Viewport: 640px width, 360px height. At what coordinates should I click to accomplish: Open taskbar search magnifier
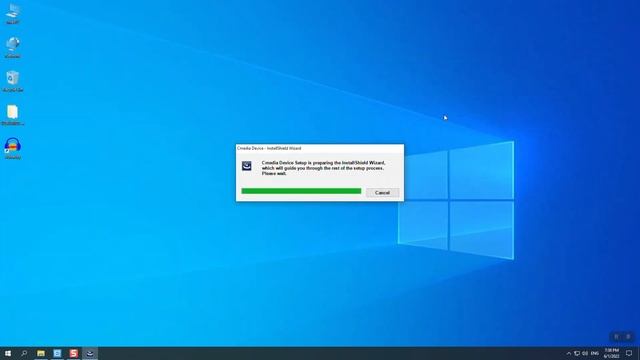tap(24, 353)
